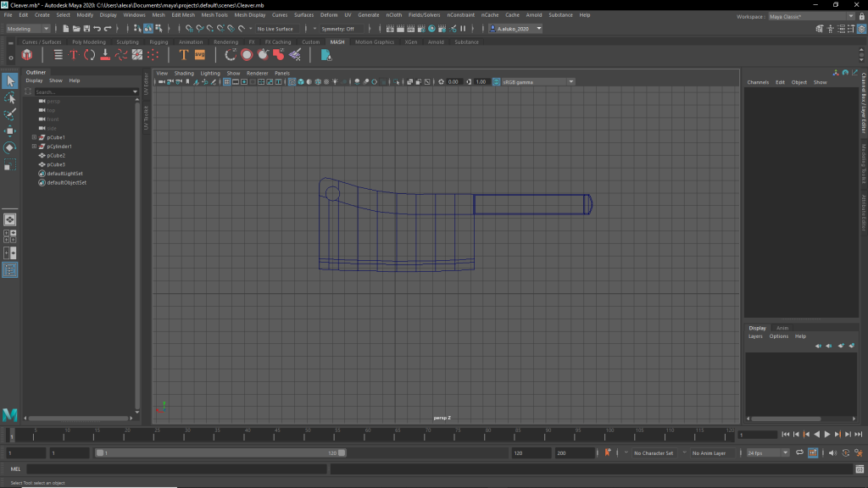Open the Anim tab in layer editor
Viewport: 868px width, 488px height.
(782, 328)
